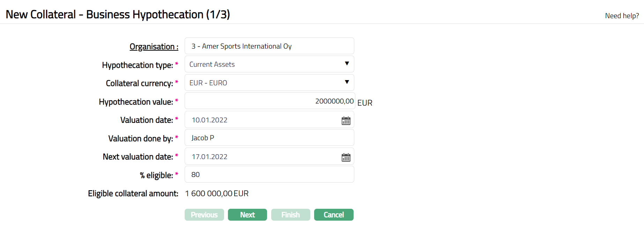Image resolution: width=644 pixels, height=228 pixels.
Task: Click into the Hypothecation value field
Action: (269, 101)
